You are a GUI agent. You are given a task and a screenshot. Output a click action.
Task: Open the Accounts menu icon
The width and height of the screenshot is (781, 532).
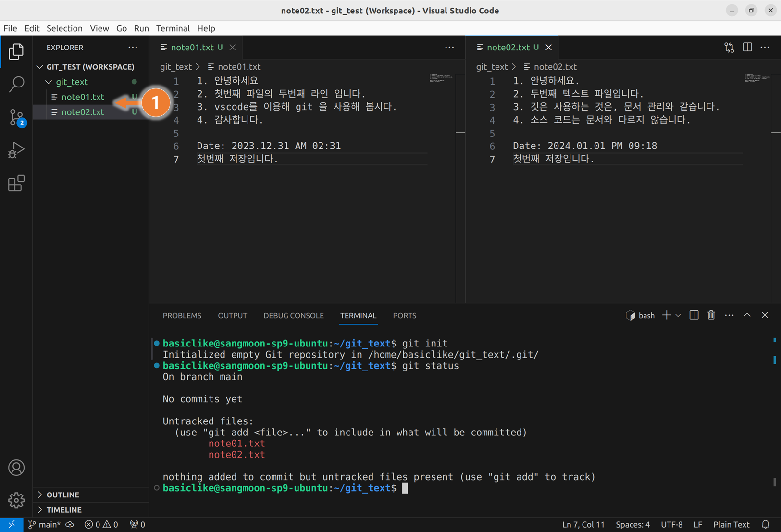[16, 468]
